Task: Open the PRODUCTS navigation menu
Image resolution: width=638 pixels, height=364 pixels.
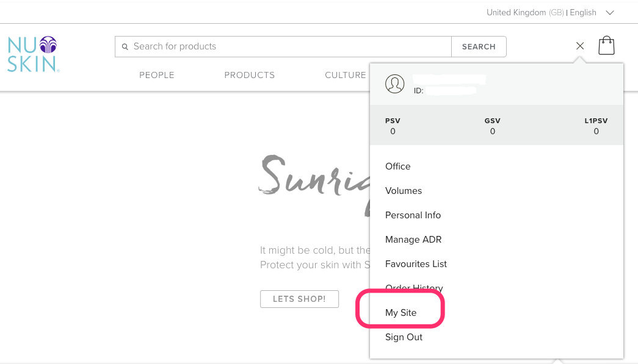Action: [249, 75]
